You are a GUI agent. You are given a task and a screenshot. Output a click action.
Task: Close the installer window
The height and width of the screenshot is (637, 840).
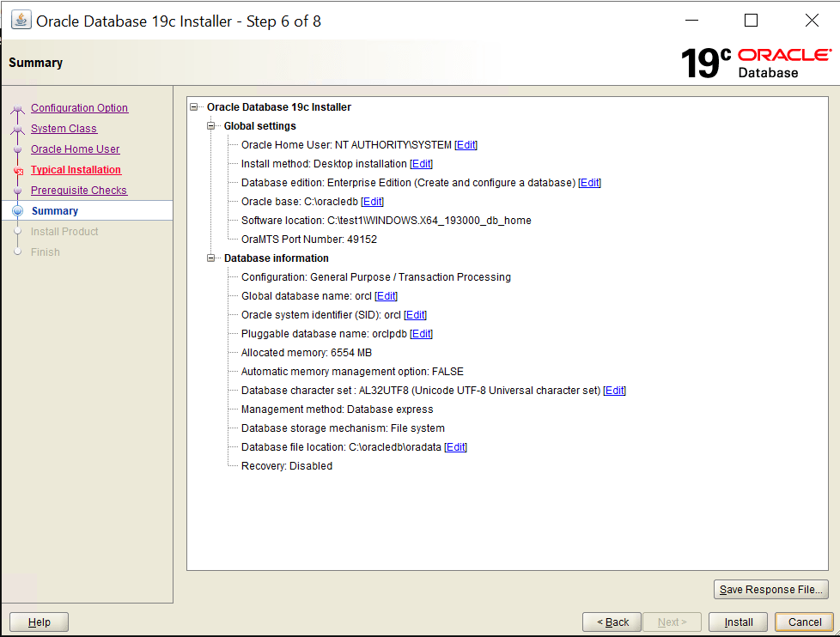pyautogui.click(x=812, y=21)
